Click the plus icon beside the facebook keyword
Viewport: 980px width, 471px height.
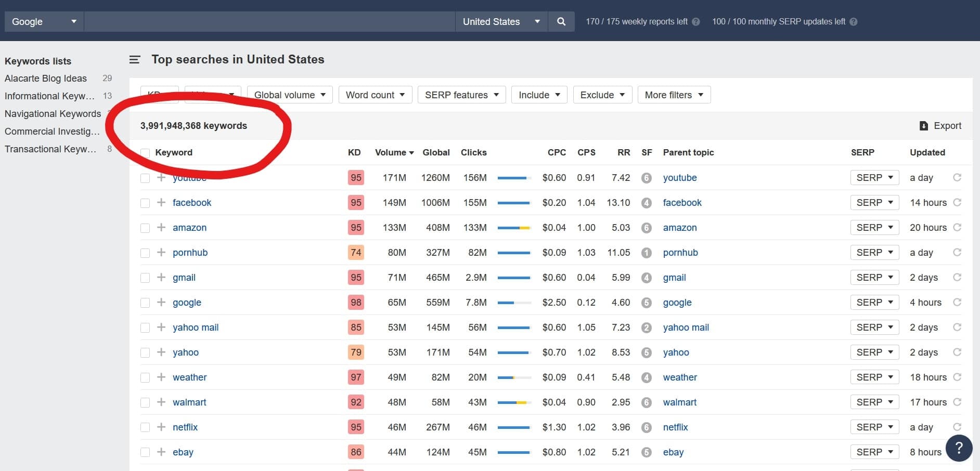[x=160, y=203]
